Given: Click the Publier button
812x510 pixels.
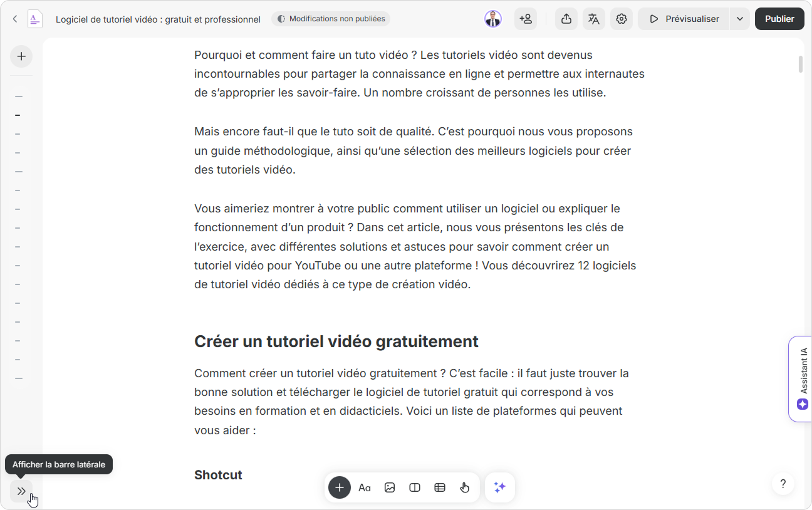Looking at the screenshot, I should pos(779,19).
